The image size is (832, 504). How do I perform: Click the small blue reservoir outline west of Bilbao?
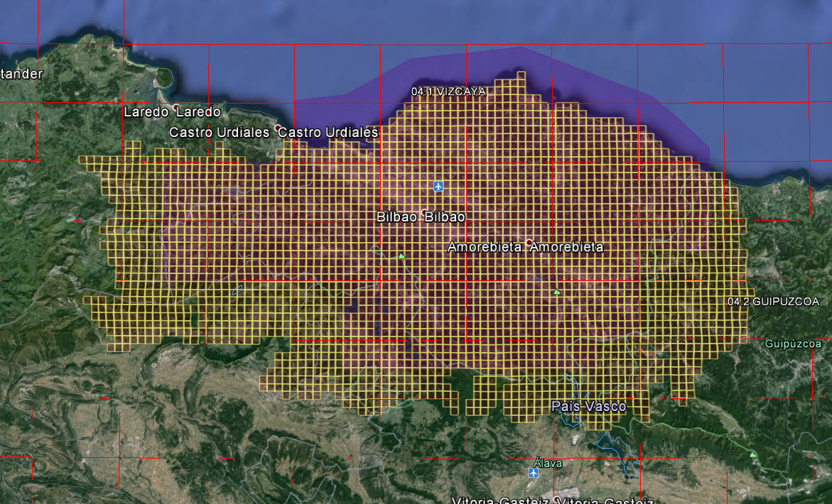point(238,290)
